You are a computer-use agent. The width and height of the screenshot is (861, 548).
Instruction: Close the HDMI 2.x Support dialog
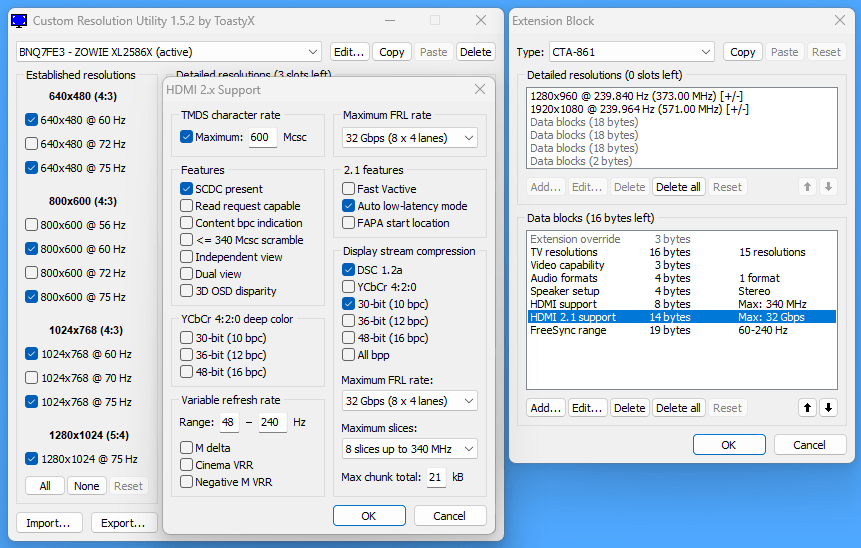click(480, 89)
